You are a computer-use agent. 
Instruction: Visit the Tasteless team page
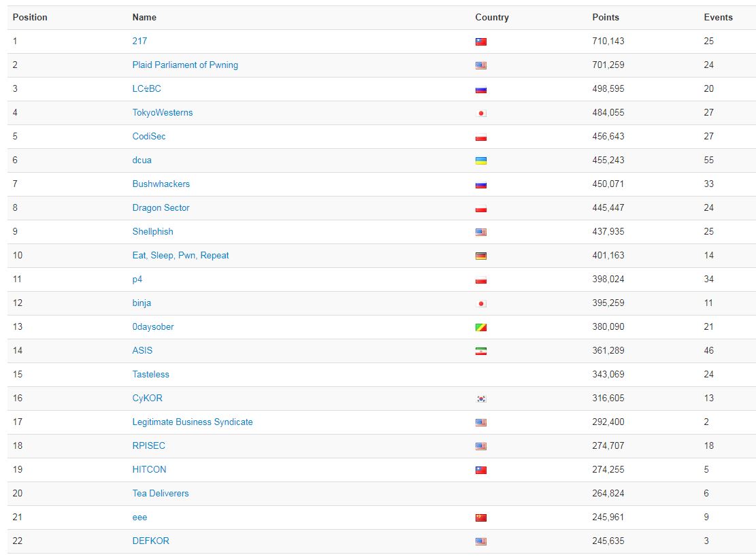pos(150,374)
